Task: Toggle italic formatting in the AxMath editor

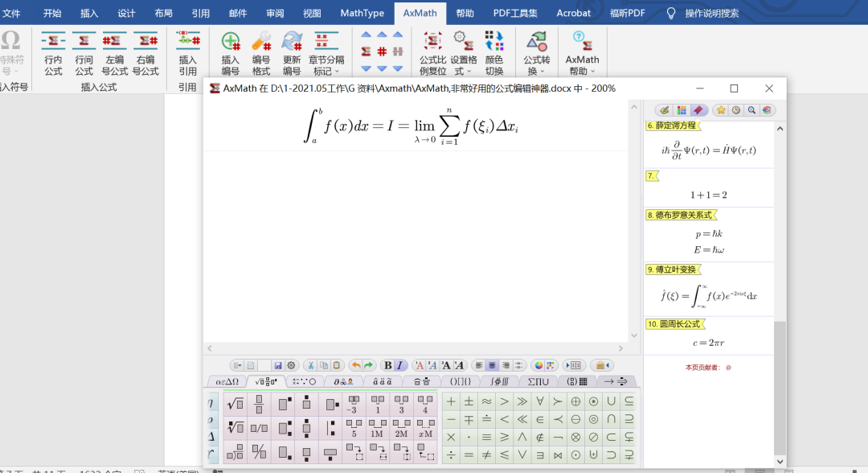Action: tap(399, 364)
